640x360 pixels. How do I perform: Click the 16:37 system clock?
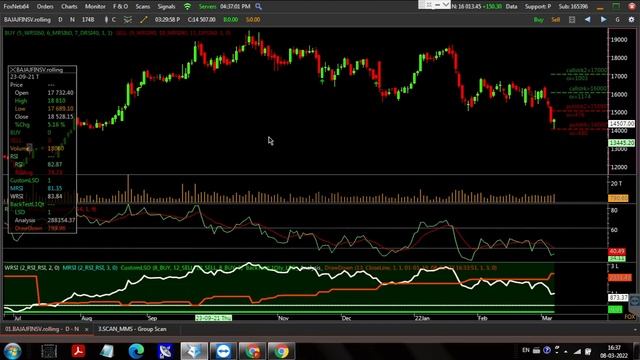point(614,348)
